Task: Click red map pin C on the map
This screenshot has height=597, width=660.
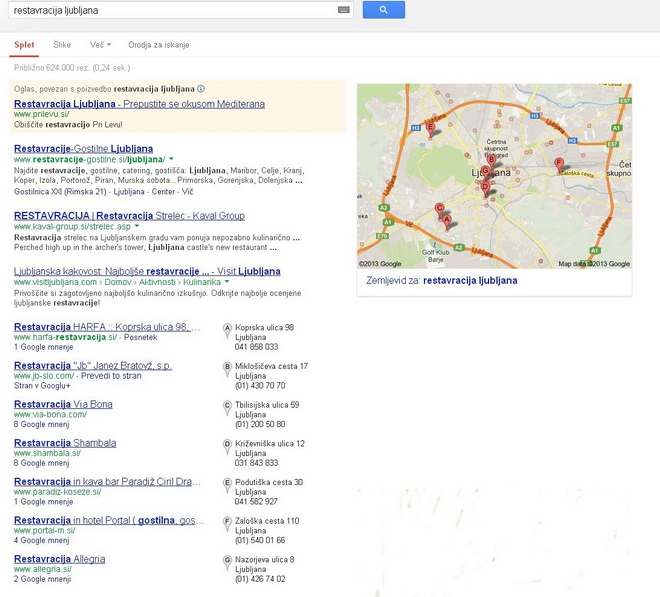Action: click(439, 209)
